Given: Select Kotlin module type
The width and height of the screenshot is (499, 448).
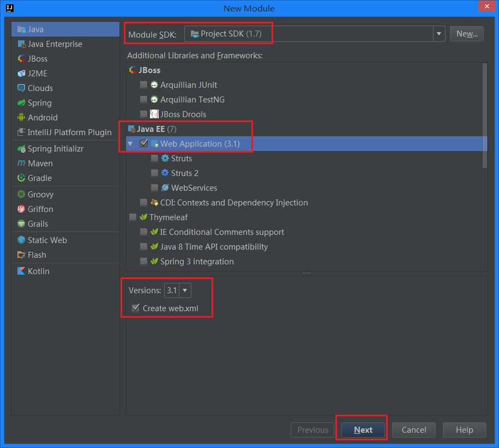Looking at the screenshot, I should click(x=65, y=271).
